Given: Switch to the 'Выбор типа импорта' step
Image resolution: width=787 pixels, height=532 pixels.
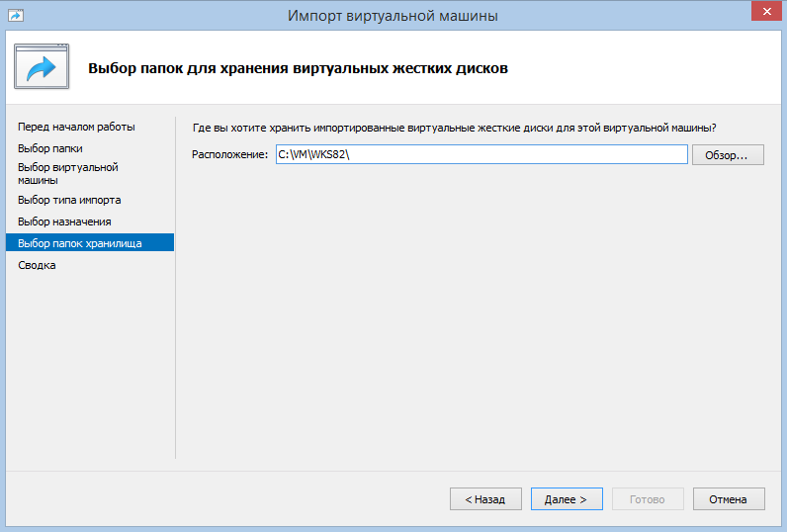Looking at the screenshot, I should tap(69, 200).
